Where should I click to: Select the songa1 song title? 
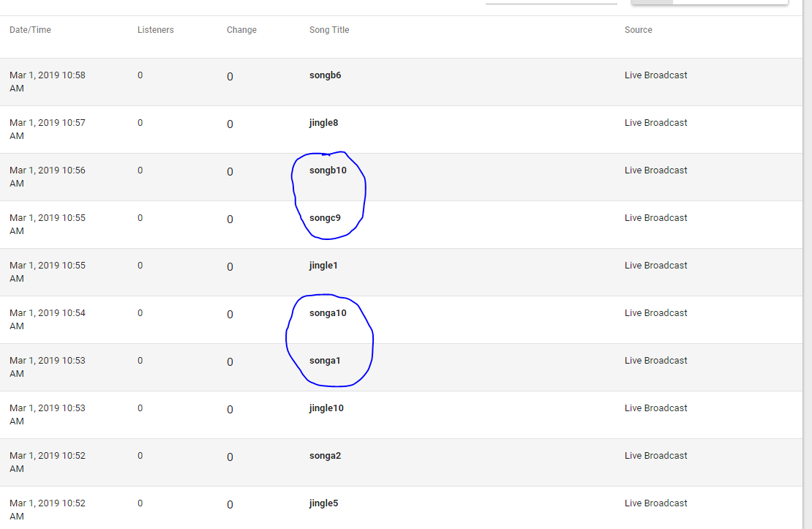coord(325,361)
